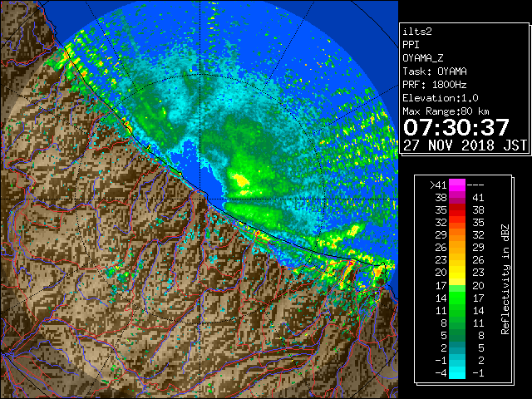Click the bright green 14 dBZ legend swatch

[x=457, y=298]
